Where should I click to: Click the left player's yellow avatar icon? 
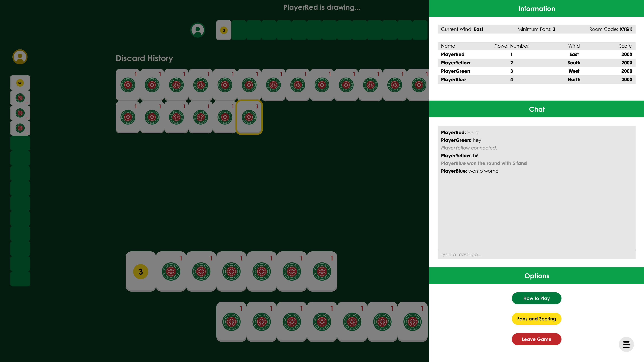[x=20, y=57]
